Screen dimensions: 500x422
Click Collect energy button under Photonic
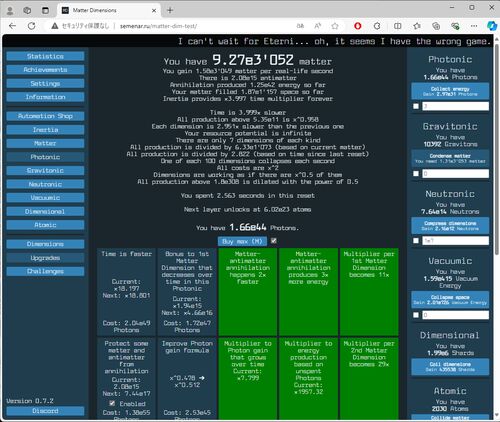pyautogui.click(x=450, y=91)
